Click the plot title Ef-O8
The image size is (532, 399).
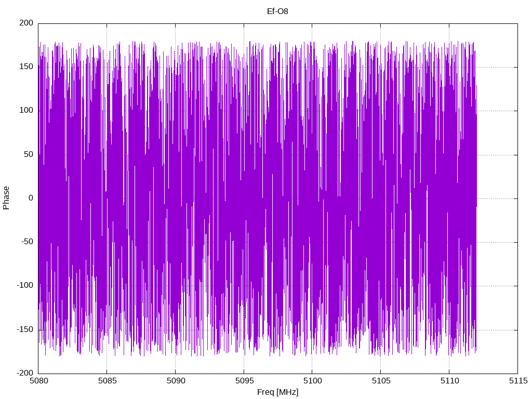tap(277, 11)
